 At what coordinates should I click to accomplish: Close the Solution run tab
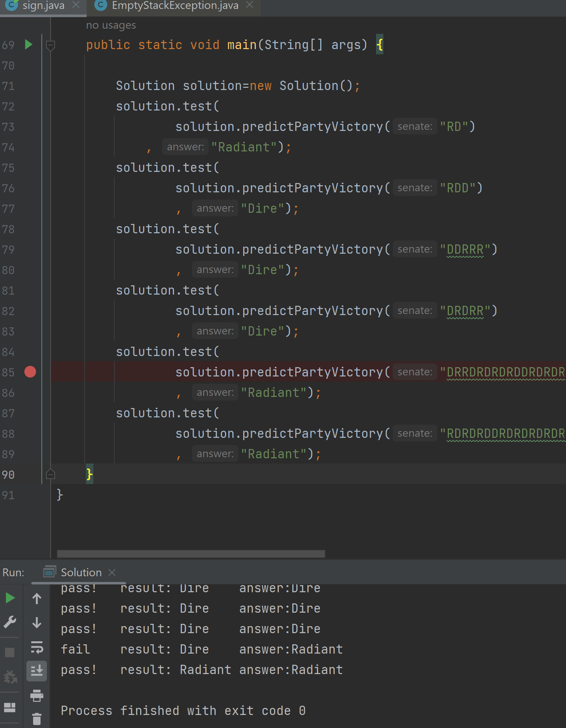point(112,573)
